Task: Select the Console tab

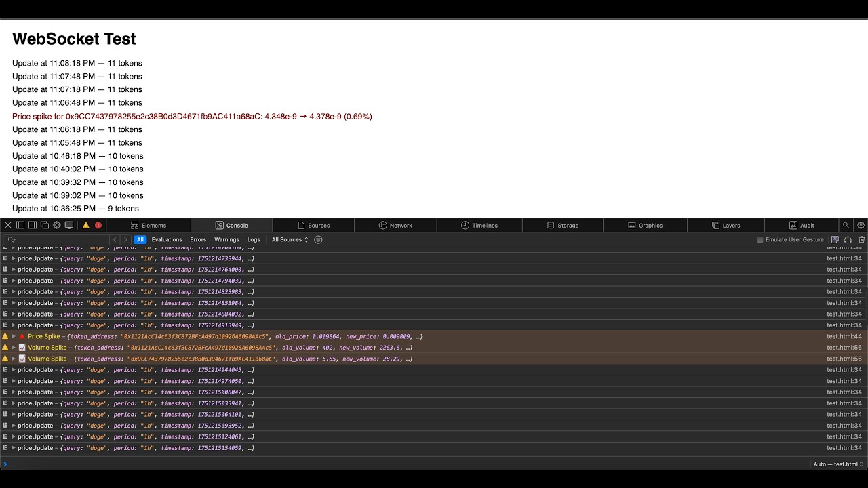Action: 232,225
